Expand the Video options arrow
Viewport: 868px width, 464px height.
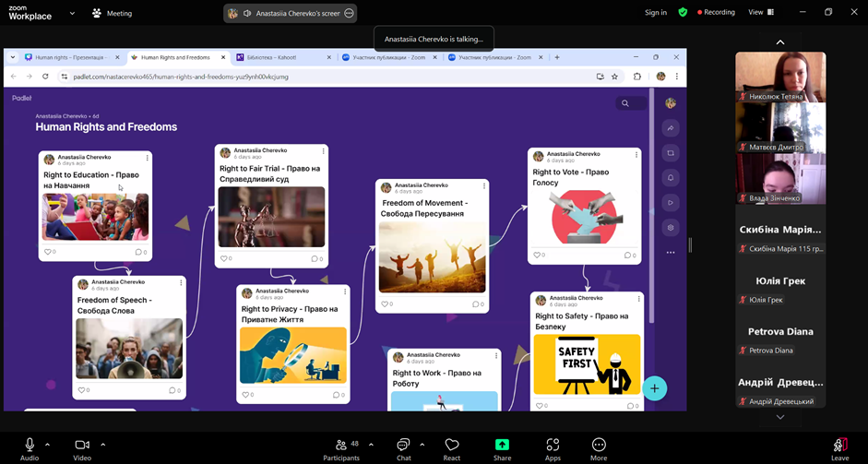[x=102, y=444]
